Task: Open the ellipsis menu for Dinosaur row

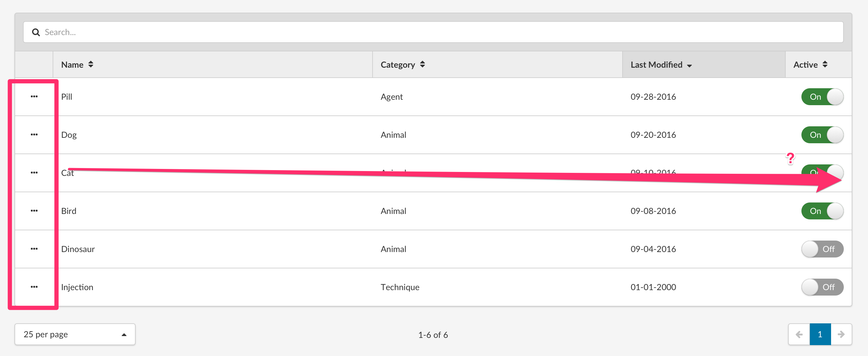Action: 34,249
